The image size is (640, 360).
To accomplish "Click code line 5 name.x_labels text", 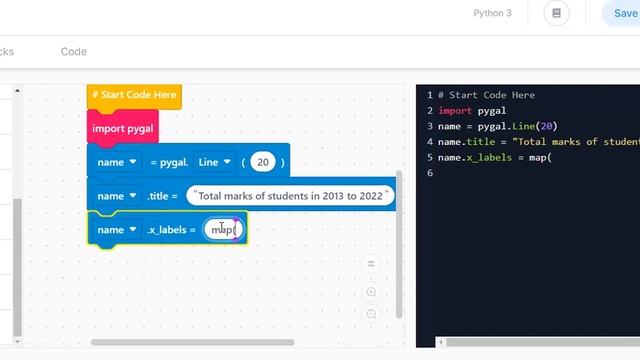I will point(494,158).
